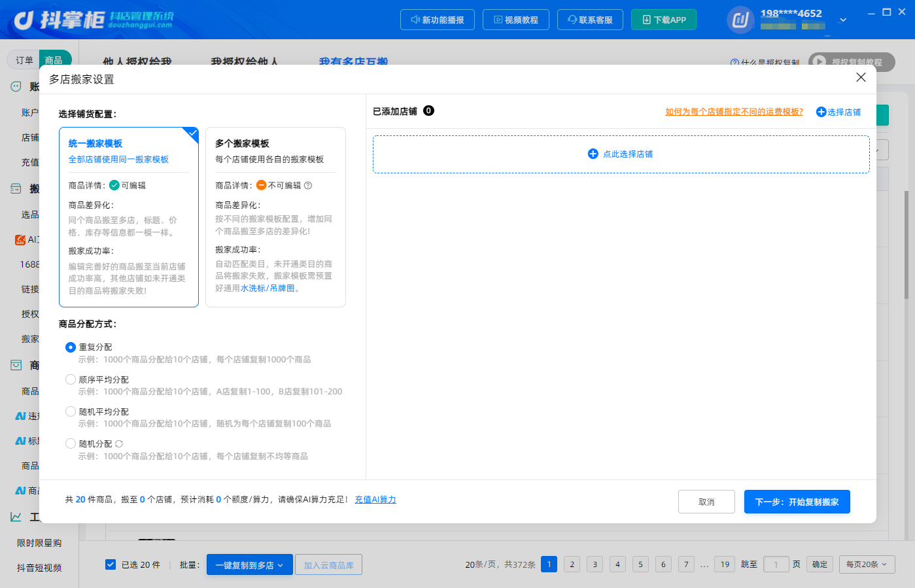Click the 确定 pagination button
The height and width of the screenshot is (588, 915).
820,564
